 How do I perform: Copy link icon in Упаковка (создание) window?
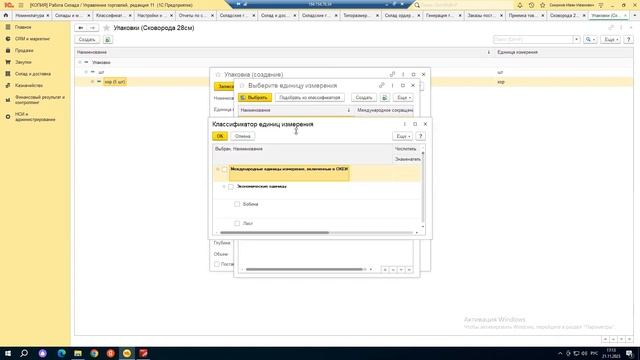coord(392,74)
